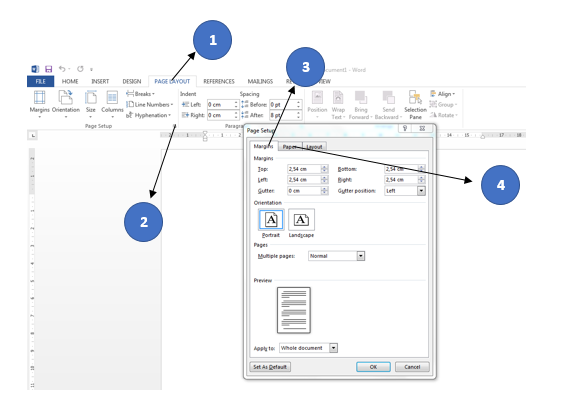Click the Redo icon in title bar
580x398 pixels.
point(80,69)
